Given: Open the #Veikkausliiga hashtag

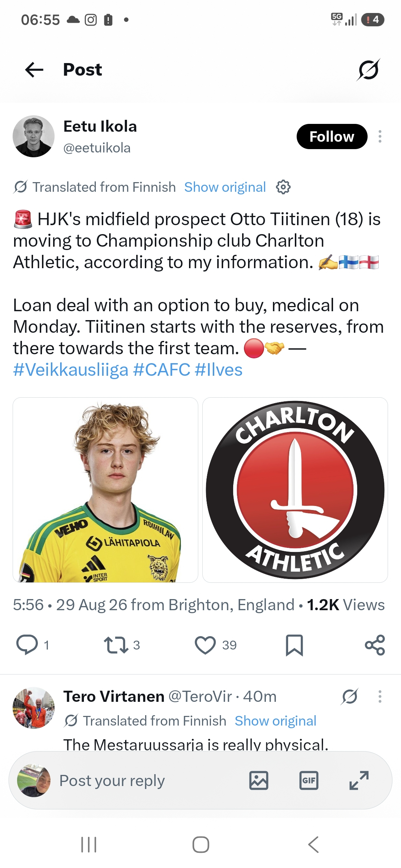Looking at the screenshot, I should pos(71,370).
